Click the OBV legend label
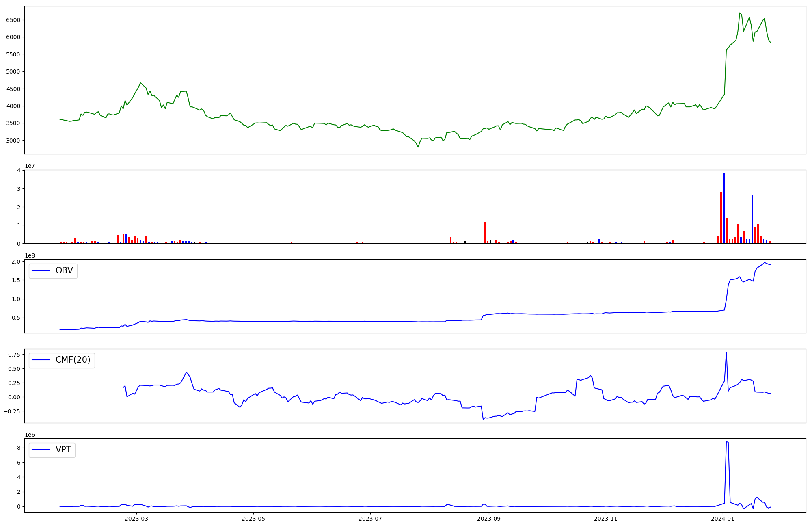Screen dimensions: 812x528 point(64,270)
